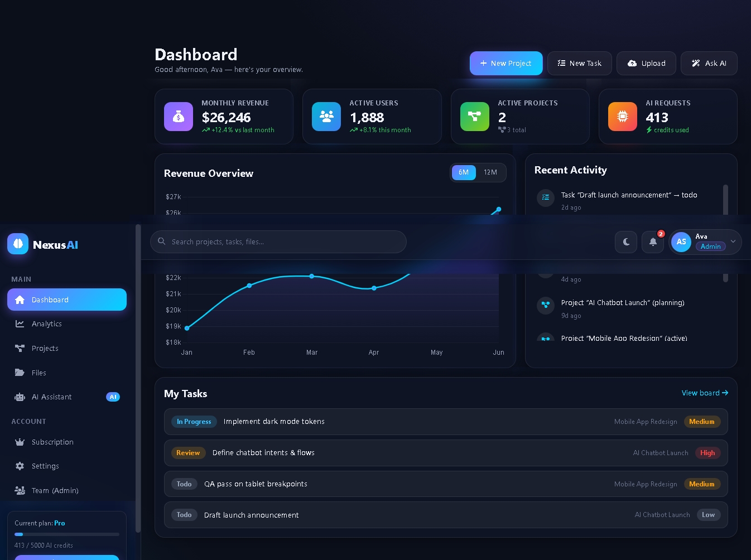Click the Pro plan link in sidebar

pos(60,523)
